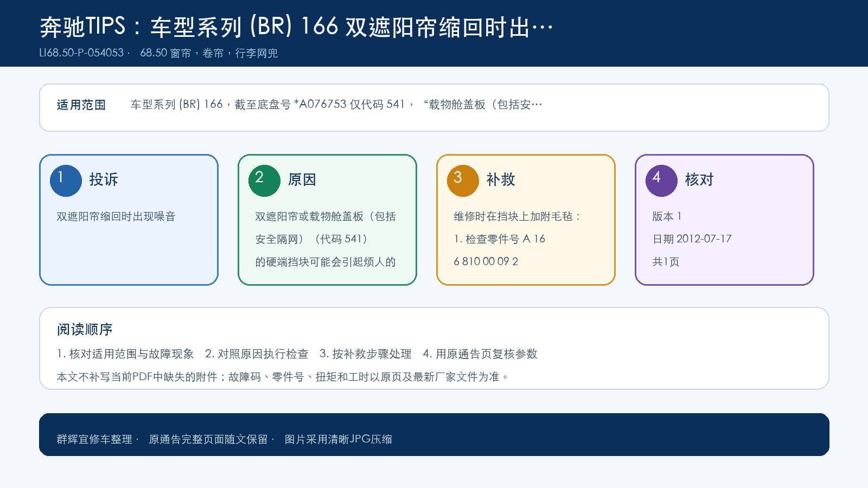Click the line 的硬端挡块可能会引起烦人的
Screen dimensions: 868x488
tap(325, 262)
